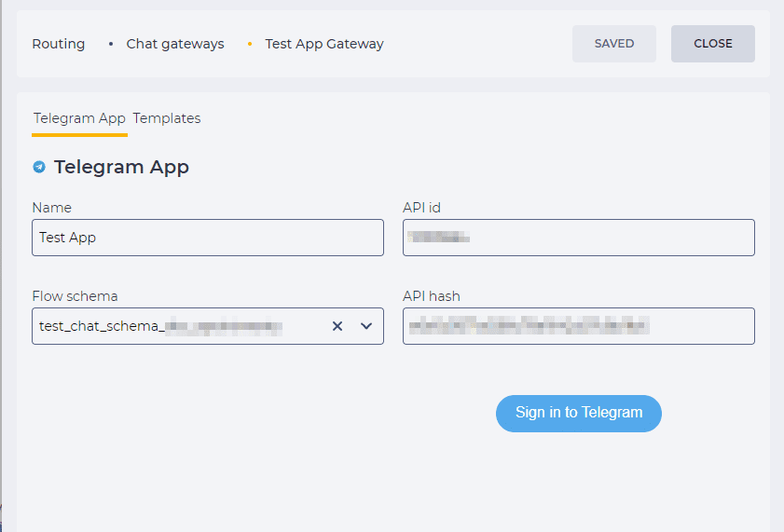This screenshot has width=784, height=532.
Task: Click Sign in to Telegram button
Action: (579, 414)
